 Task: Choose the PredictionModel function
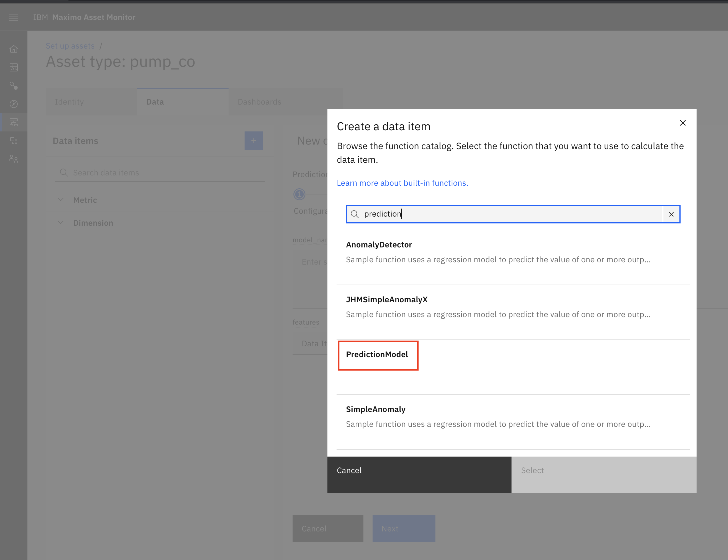click(513, 367)
